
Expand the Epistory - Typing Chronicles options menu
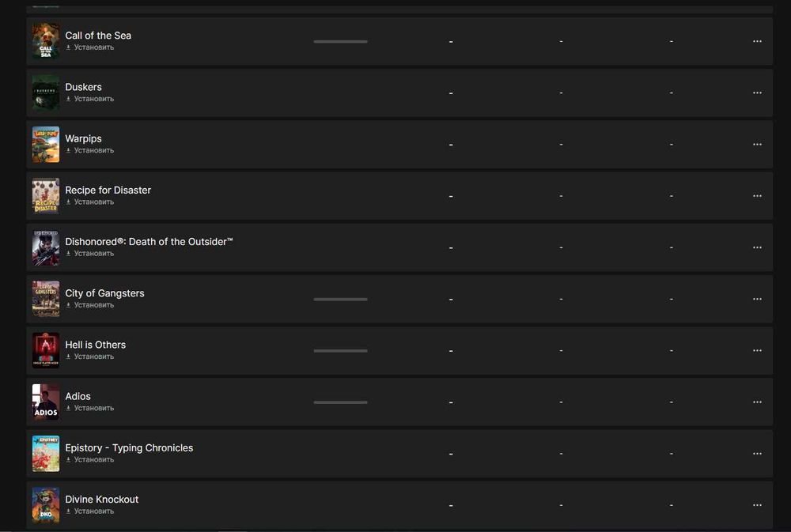coord(757,454)
